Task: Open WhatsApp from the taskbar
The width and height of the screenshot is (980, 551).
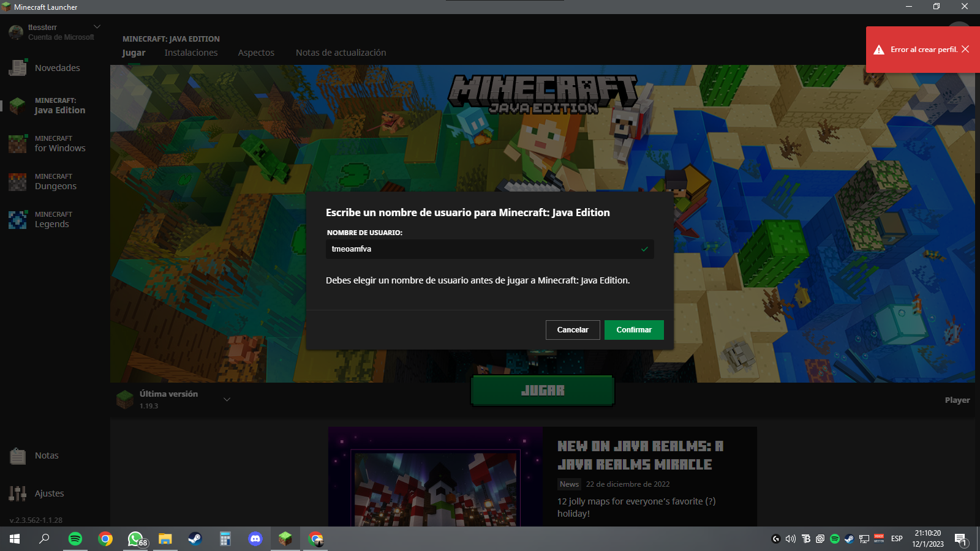Action: [135, 539]
